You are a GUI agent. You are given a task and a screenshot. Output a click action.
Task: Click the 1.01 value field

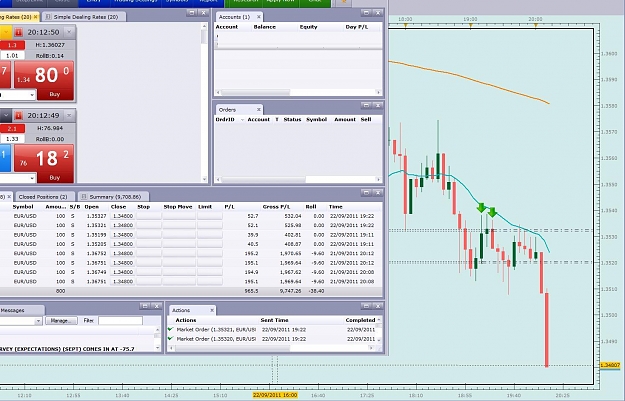pos(12,55)
